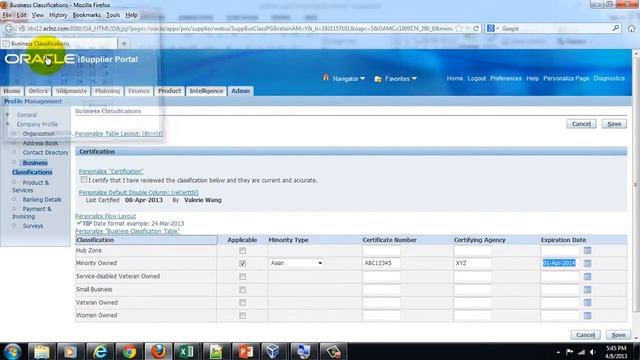
Task: Click the Diagnostics link
Action: 609,78
